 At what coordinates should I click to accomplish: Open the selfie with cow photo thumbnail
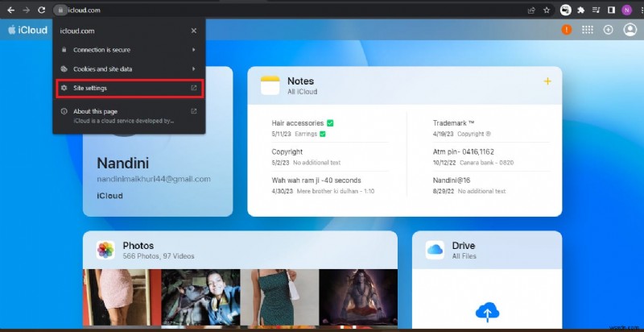[x=200, y=297]
